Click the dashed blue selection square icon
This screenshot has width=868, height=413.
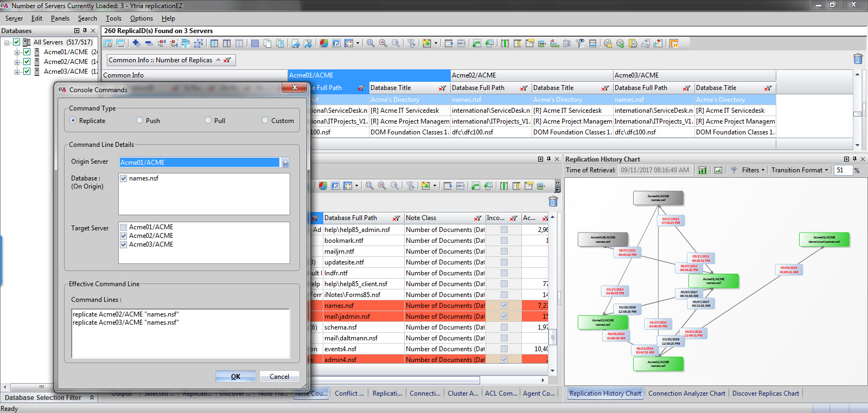[254, 43]
